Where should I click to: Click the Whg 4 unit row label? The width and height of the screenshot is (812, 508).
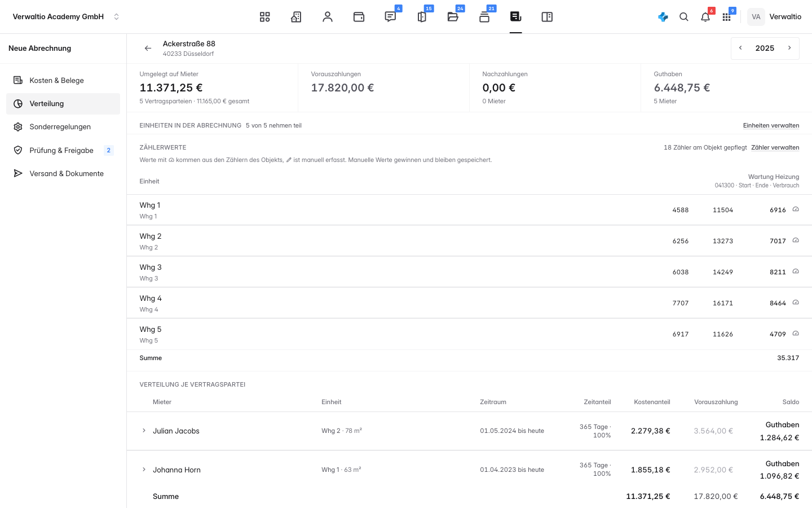click(x=151, y=298)
